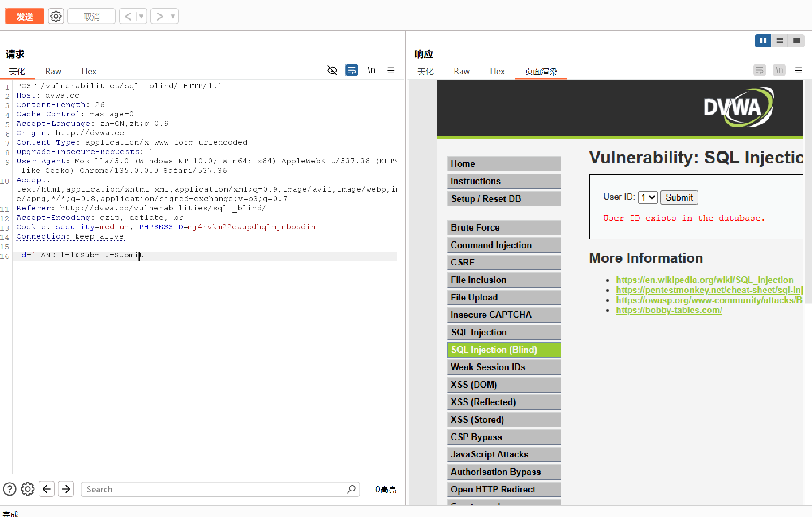The width and height of the screenshot is (812, 517).
Task: Open XSS (Stored) menu item
Action: tap(504, 419)
